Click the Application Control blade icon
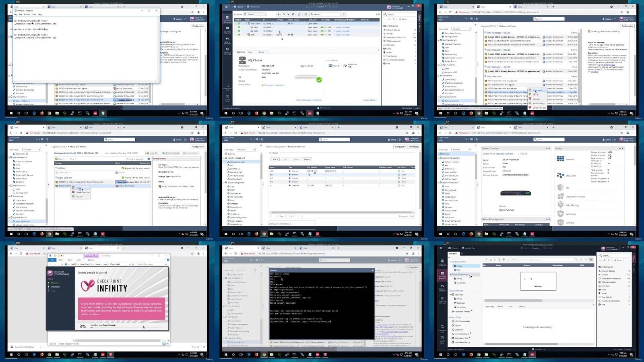Image resolution: width=644 pixels, height=362 pixels. pyautogui.click(x=561, y=197)
